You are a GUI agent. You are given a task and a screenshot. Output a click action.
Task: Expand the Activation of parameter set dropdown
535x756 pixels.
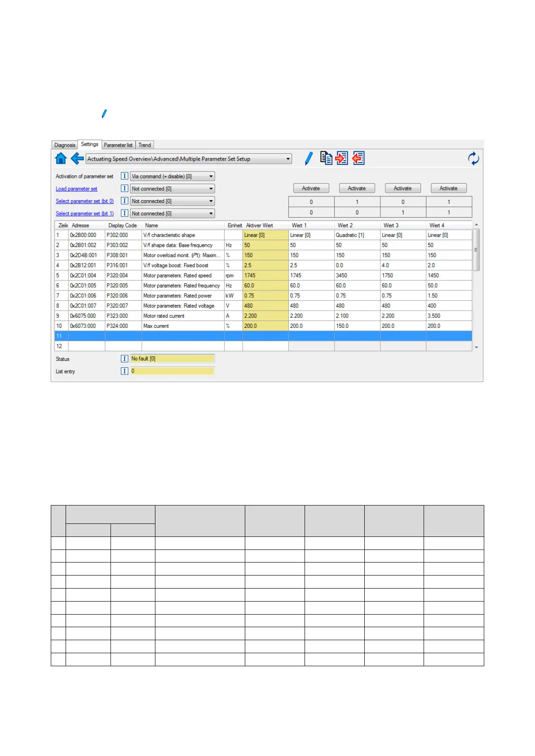(x=211, y=176)
